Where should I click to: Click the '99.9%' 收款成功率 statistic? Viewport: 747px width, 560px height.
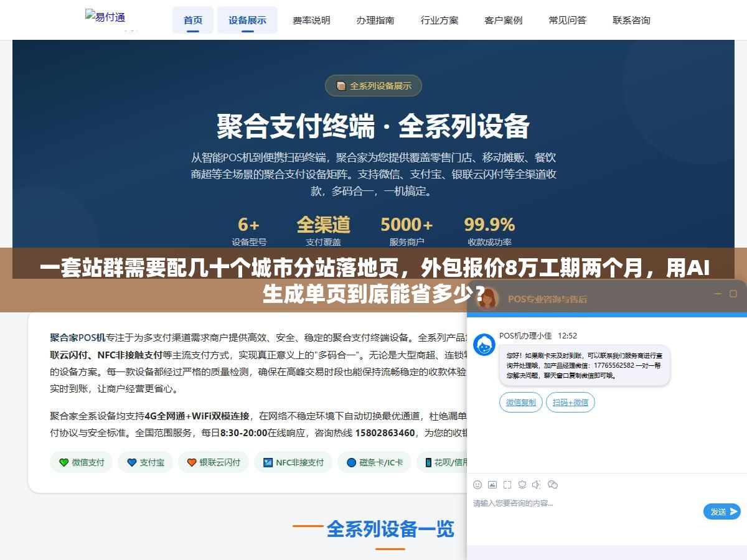tap(489, 230)
